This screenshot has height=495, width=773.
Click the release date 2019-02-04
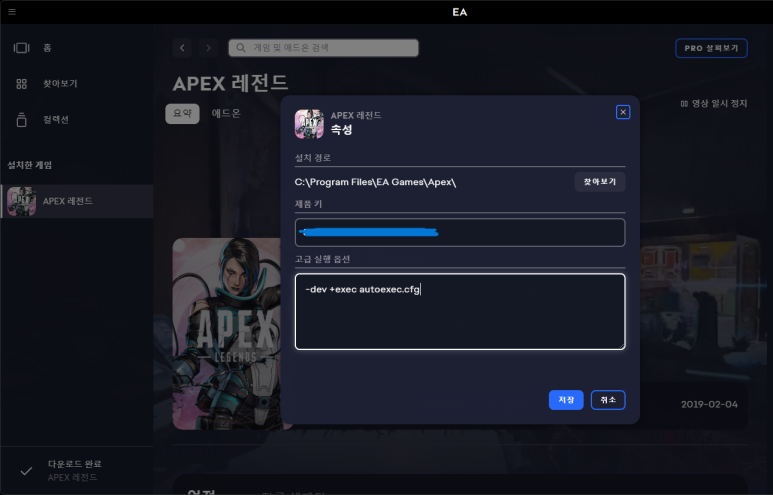click(709, 404)
